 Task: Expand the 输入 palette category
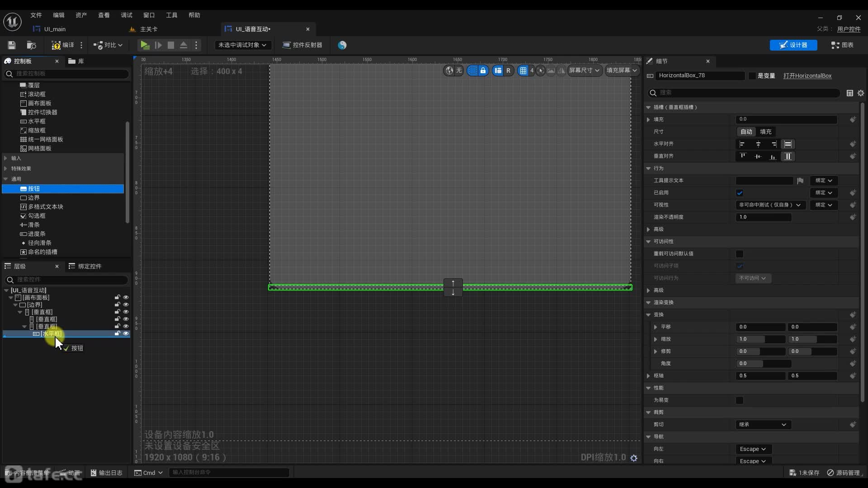click(x=5, y=158)
